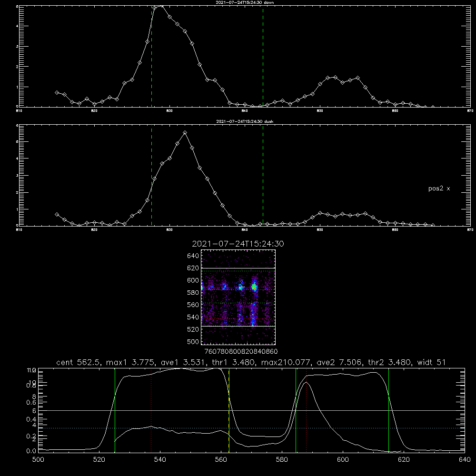
Task: Click the upper white boundary line in heatmap
Action: [238, 268]
